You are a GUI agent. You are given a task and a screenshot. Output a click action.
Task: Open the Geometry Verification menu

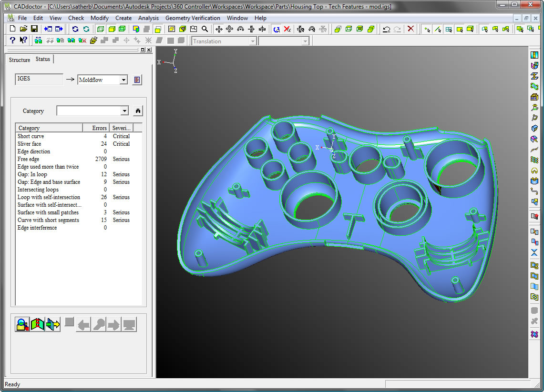[193, 18]
